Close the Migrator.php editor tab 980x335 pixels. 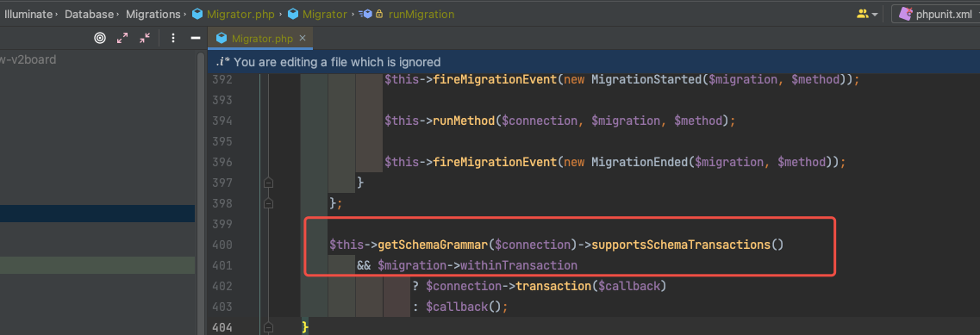(x=303, y=38)
